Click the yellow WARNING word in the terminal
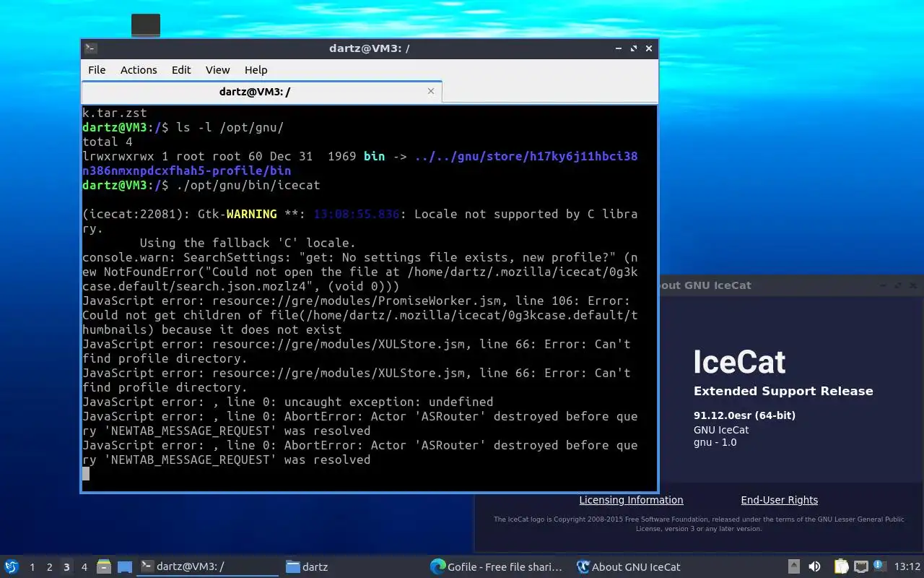The image size is (924, 578). (251, 215)
